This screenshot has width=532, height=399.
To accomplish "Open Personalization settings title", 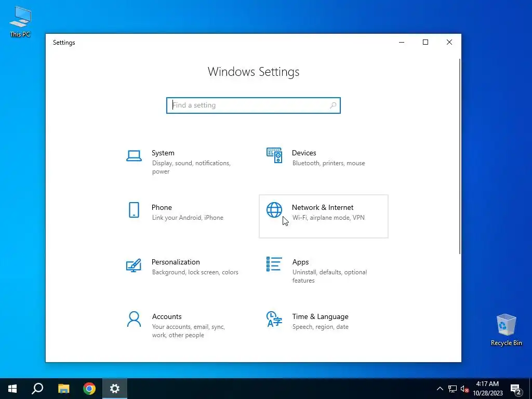I will [176, 262].
